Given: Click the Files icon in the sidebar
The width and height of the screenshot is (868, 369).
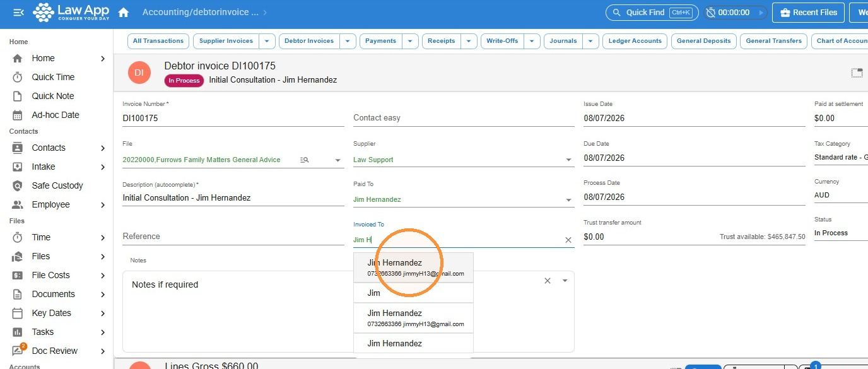Looking at the screenshot, I should [x=18, y=256].
